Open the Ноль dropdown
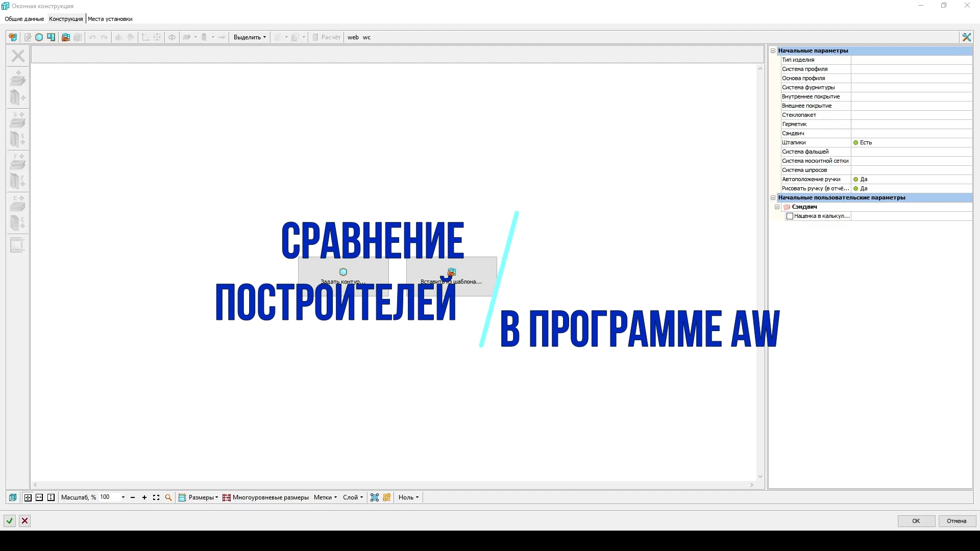The image size is (980, 551). tap(408, 497)
